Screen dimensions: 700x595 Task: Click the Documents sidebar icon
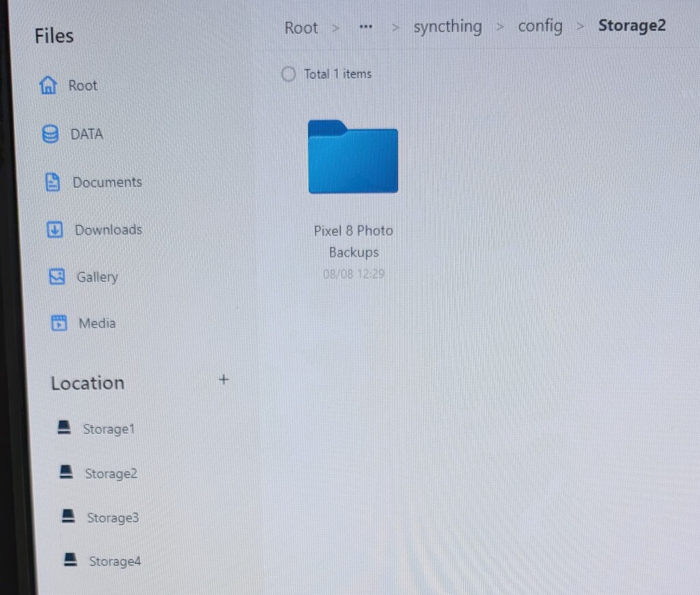pyautogui.click(x=52, y=182)
